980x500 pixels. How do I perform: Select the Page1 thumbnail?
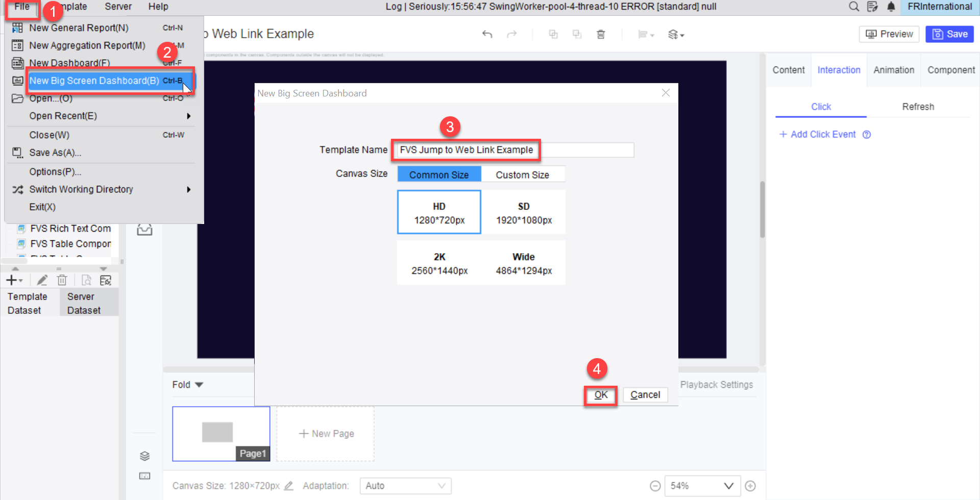pyautogui.click(x=221, y=434)
